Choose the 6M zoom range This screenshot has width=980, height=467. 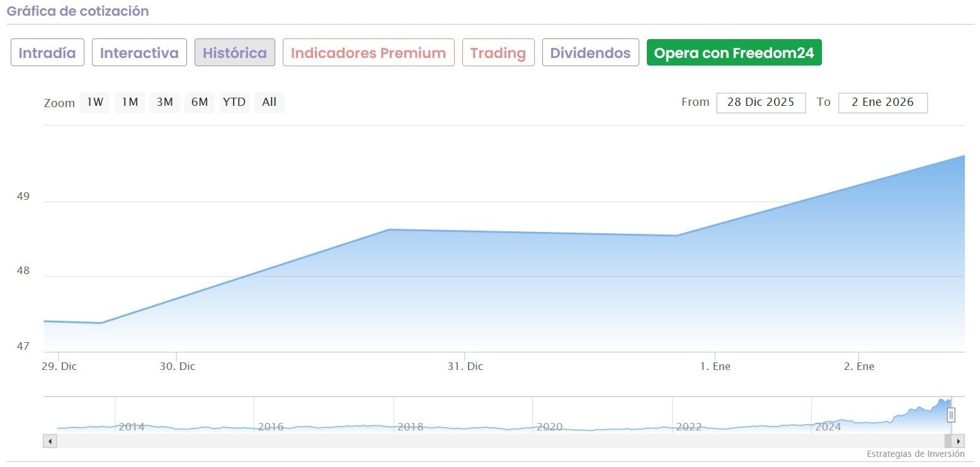pos(200,103)
